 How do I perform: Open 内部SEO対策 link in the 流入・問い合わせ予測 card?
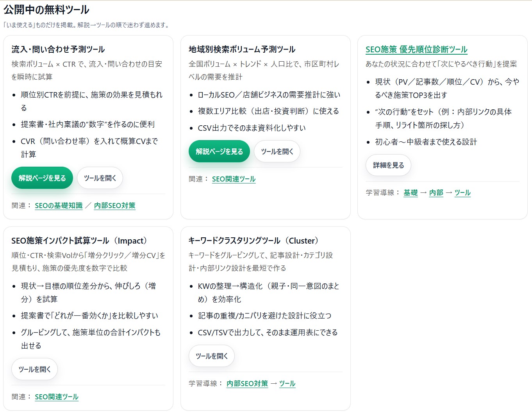point(114,206)
